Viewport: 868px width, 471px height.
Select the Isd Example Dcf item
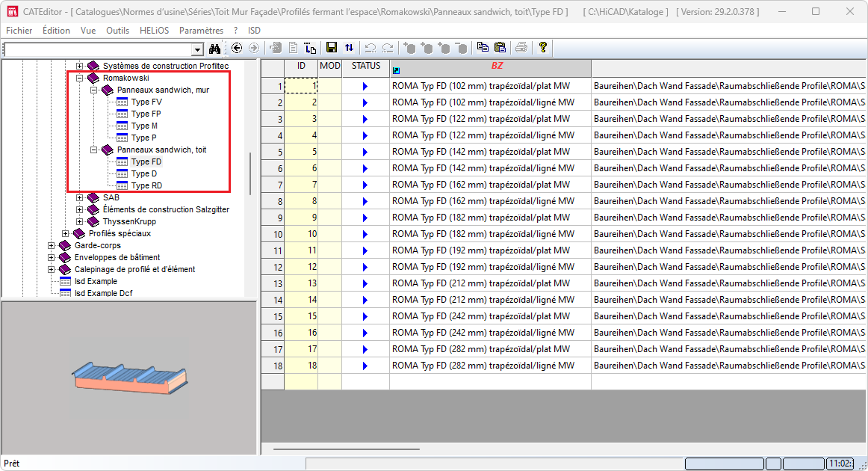(104, 293)
